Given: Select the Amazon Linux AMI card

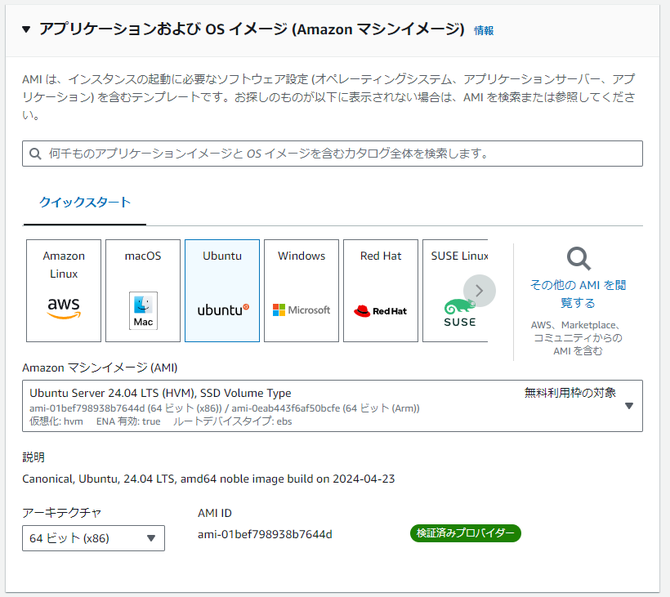Looking at the screenshot, I should [64, 291].
